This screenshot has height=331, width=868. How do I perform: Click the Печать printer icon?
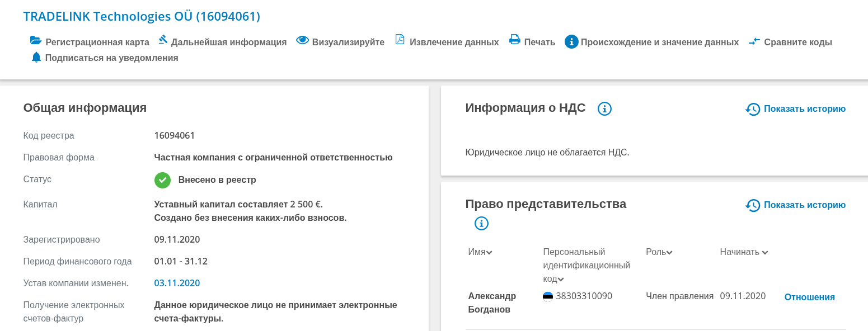tap(514, 40)
